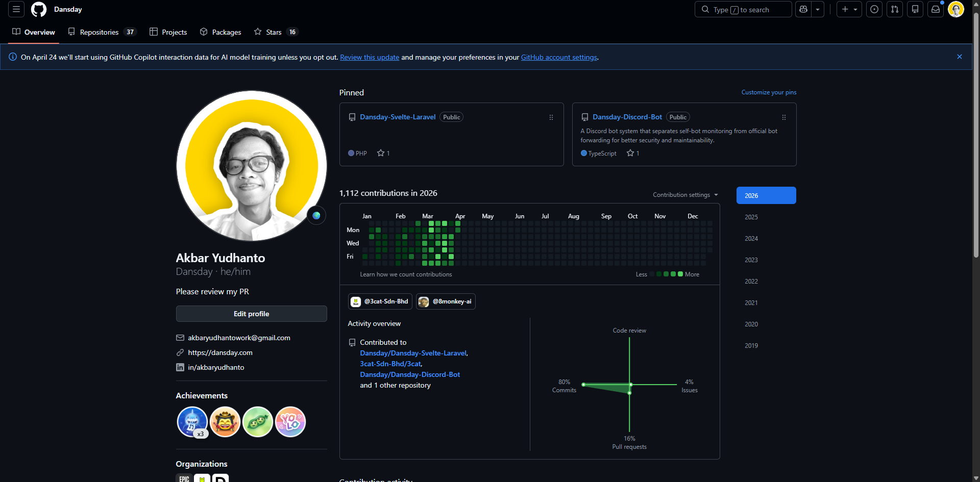The width and height of the screenshot is (980, 482).
Task: Select the 2019 contribution year
Action: [x=766, y=345]
